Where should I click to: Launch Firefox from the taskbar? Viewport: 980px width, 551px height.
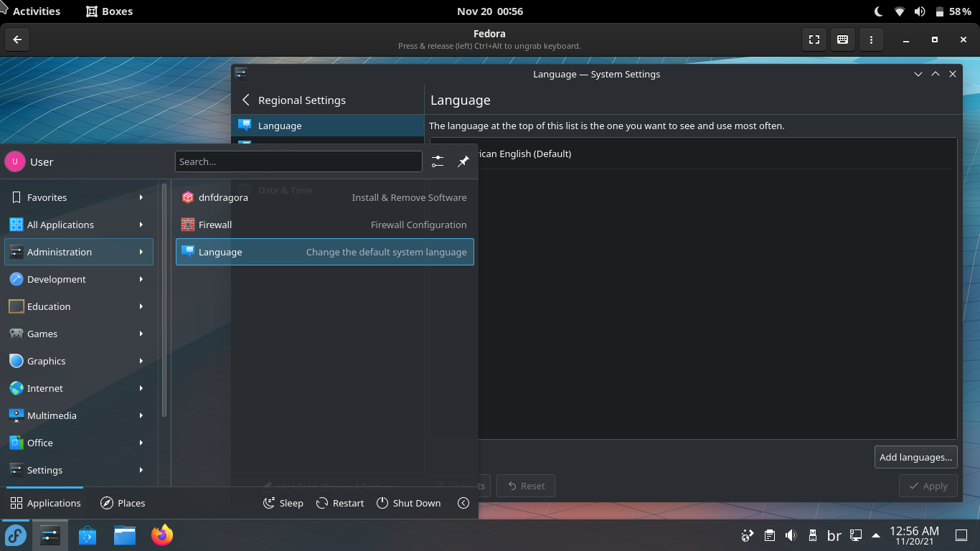click(162, 534)
